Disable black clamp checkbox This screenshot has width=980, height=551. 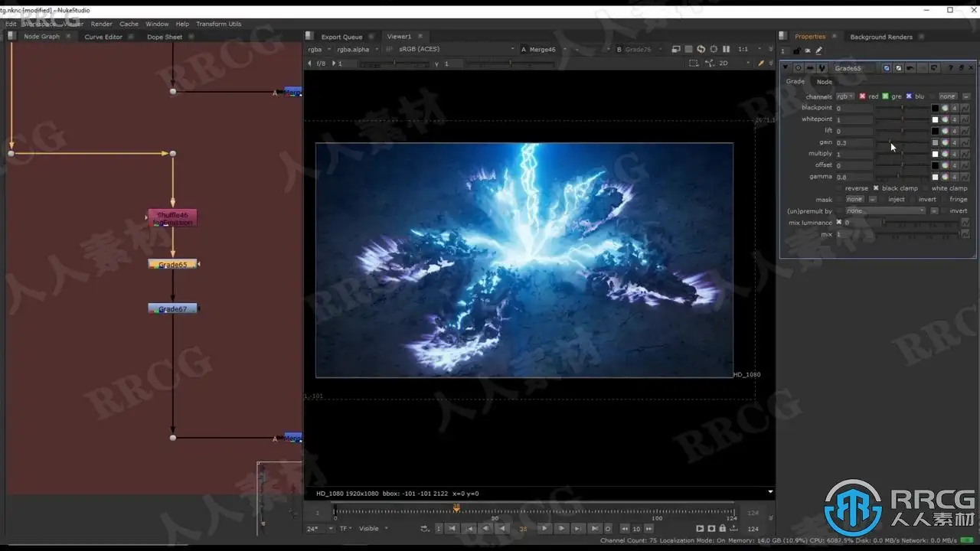876,188
